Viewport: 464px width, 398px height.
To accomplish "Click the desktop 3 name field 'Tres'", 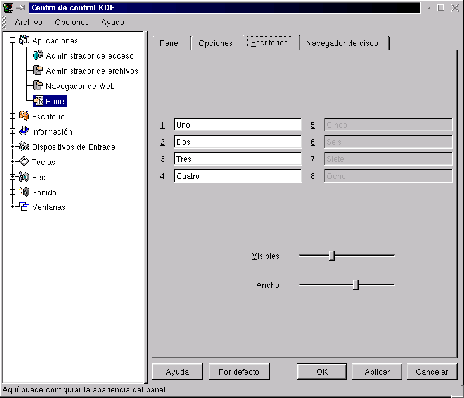I will (238, 159).
